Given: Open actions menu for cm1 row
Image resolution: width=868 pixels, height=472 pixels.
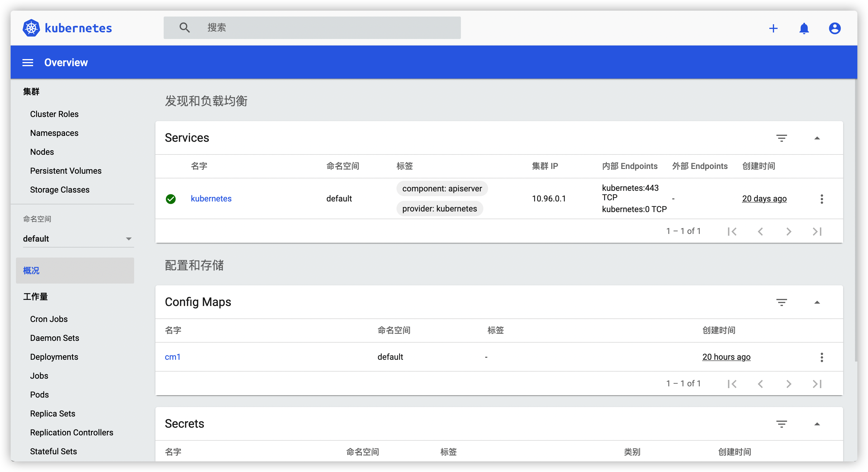Looking at the screenshot, I should [822, 357].
